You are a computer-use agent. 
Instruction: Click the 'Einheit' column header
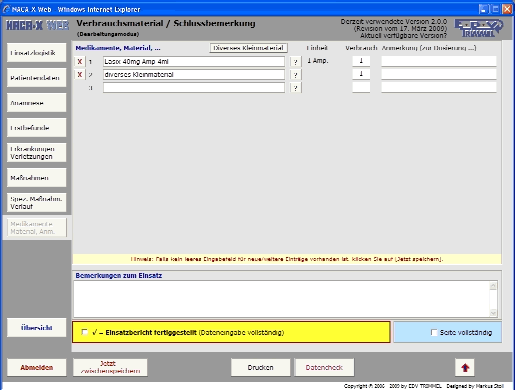317,48
